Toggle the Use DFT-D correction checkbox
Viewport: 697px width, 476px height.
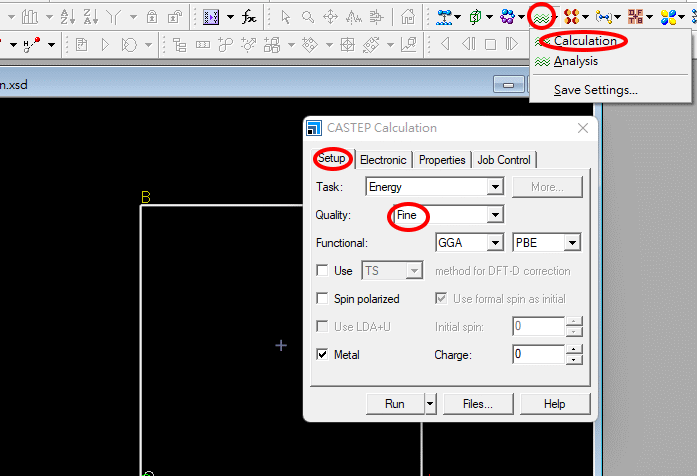322,271
